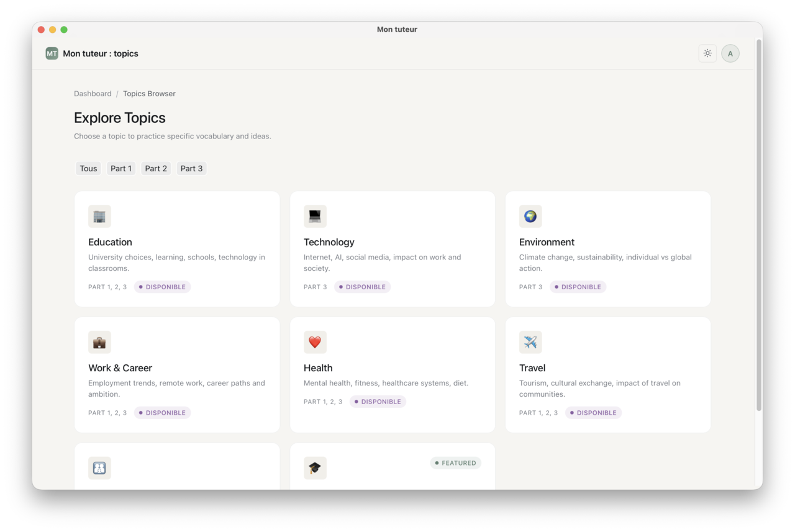Image resolution: width=795 pixels, height=532 pixels.
Task: Open the user avatar "A" menu
Action: tap(730, 53)
